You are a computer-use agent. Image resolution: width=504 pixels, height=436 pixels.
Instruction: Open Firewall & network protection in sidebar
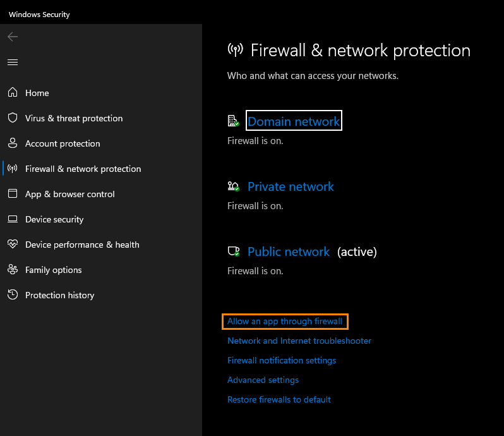83,169
